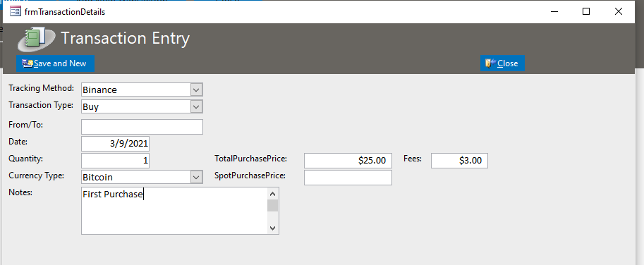Click the Notes scrollbar thumb
Image resolution: width=644 pixels, height=265 pixels.
pos(273,206)
